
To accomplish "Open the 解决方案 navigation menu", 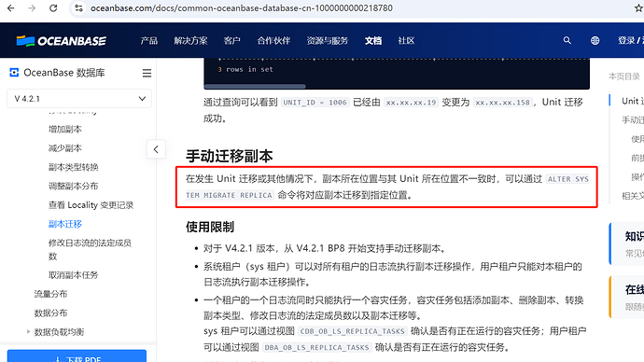I will [x=190, y=41].
